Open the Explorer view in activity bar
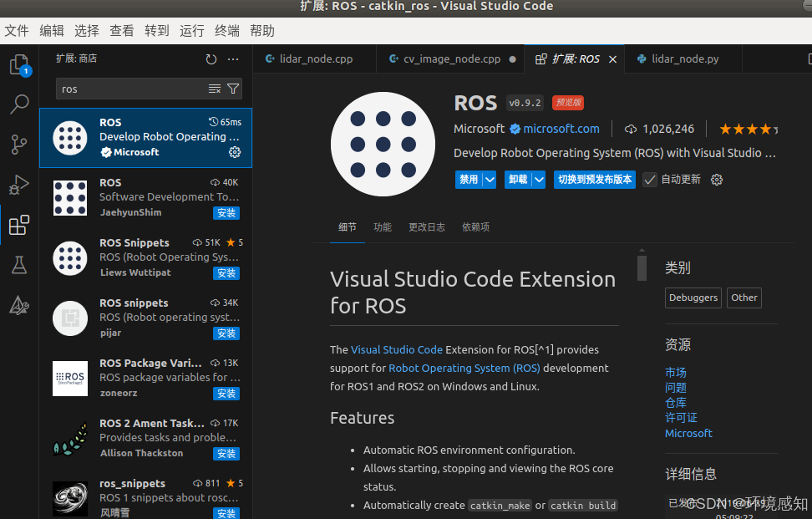Viewport: 812px width, 519px height. click(20, 65)
